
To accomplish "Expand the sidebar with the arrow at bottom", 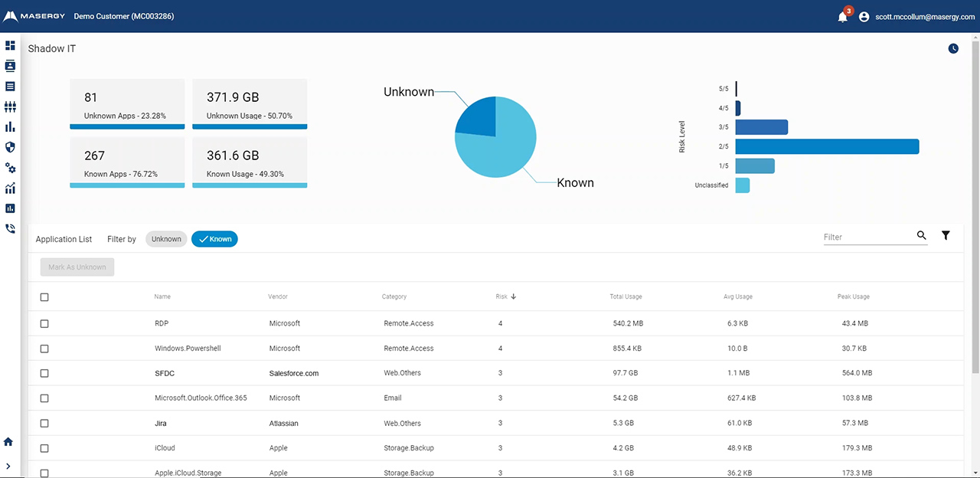I will [8, 466].
